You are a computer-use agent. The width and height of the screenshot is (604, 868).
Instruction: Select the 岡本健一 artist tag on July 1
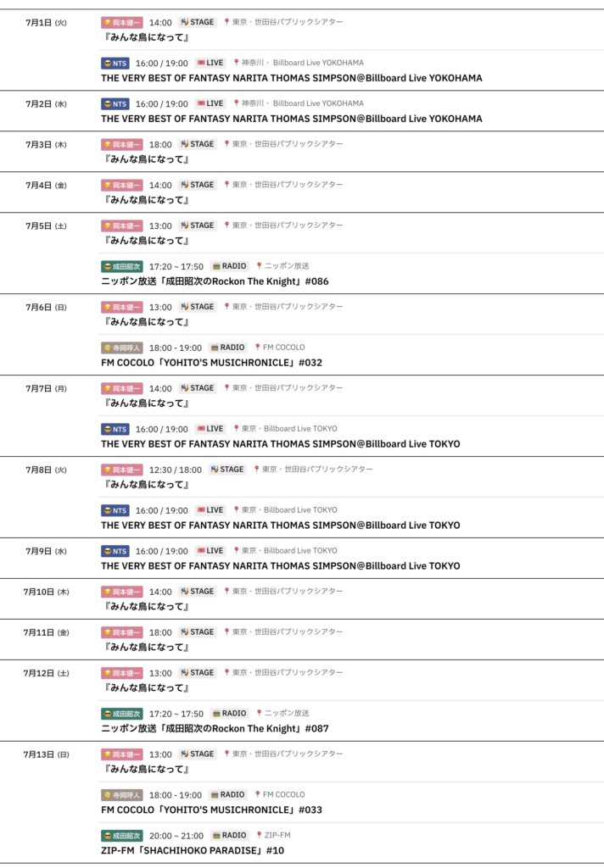[x=122, y=22]
